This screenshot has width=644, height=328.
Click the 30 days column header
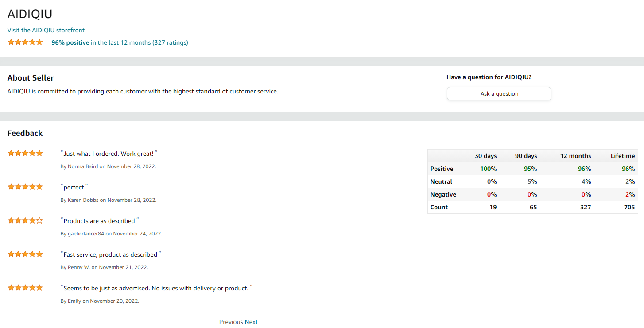(486, 156)
